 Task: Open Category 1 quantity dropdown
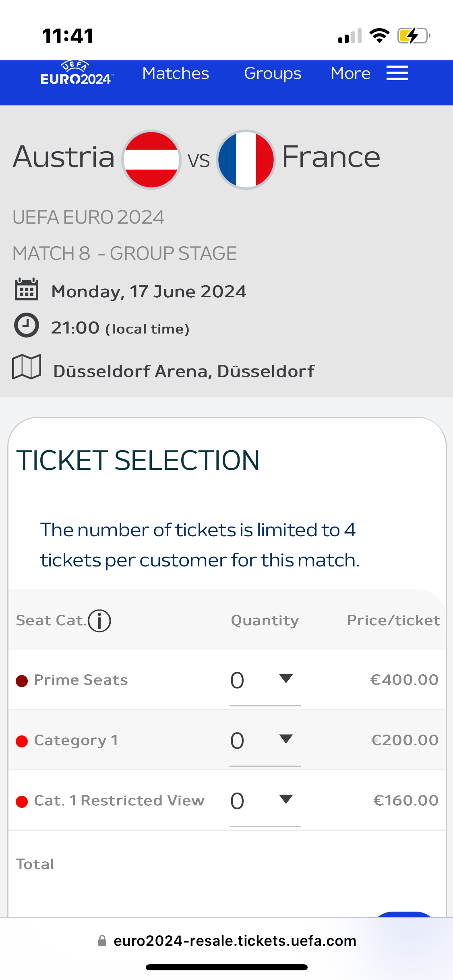click(x=265, y=740)
